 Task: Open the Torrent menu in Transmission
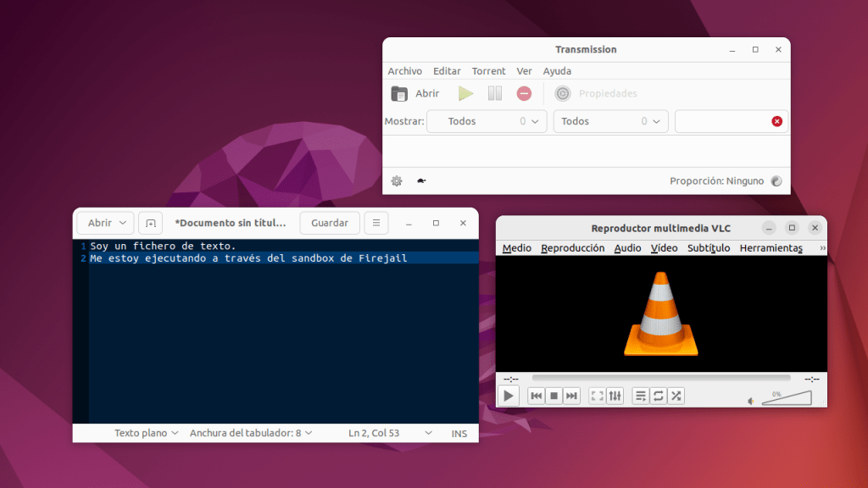tap(488, 71)
